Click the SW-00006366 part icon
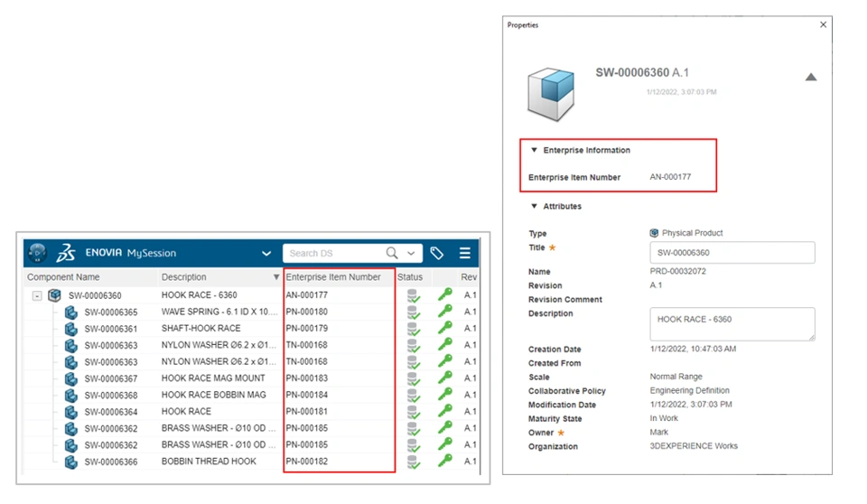The image size is (867, 504). [70, 462]
